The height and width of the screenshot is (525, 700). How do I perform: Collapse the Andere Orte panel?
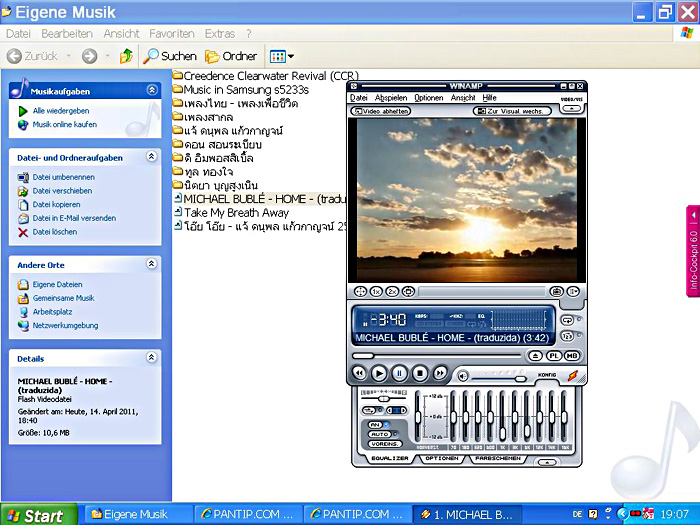coord(152,264)
